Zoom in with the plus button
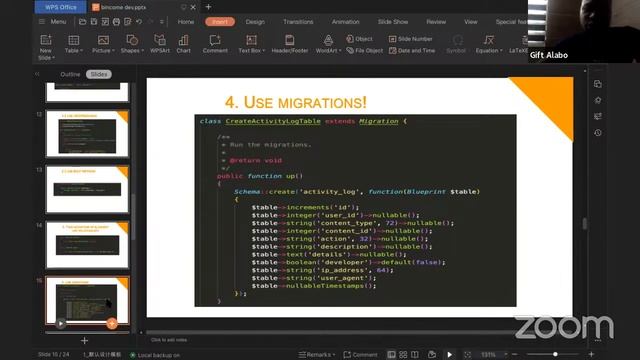Screen dimensions: 640x360 (x=591, y=354)
